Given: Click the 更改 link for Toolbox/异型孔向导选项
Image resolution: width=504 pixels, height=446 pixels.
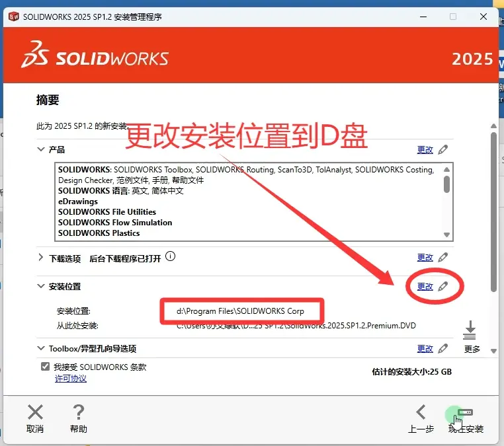Looking at the screenshot, I should 425,349.
